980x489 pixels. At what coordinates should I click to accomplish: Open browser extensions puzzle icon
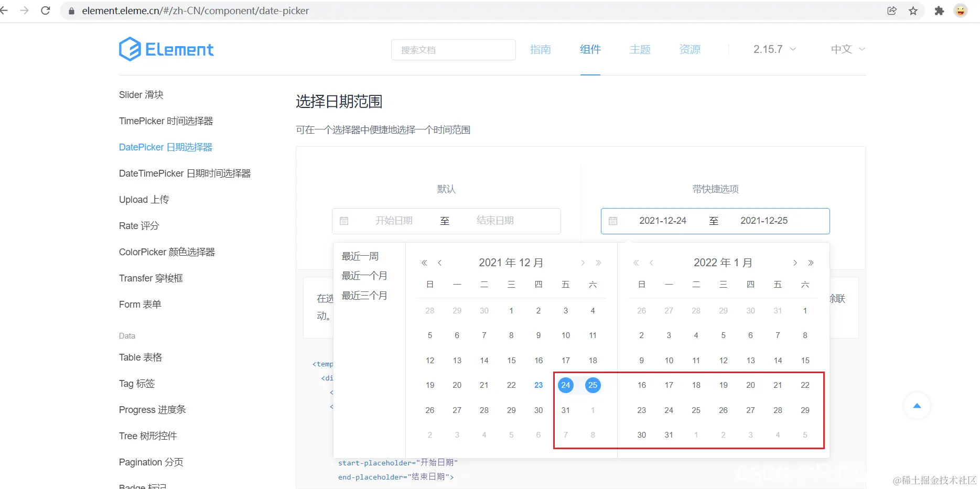pyautogui.click(x=939, y=10)
